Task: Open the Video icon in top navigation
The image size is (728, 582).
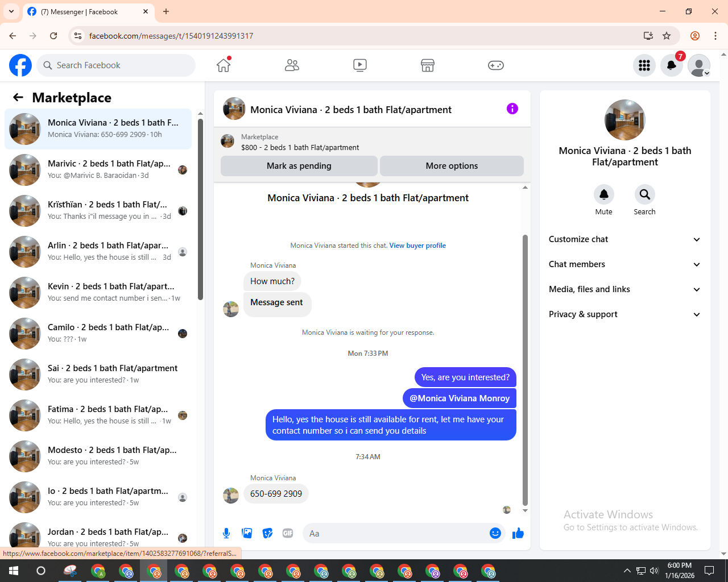Action: click(360, 65)
